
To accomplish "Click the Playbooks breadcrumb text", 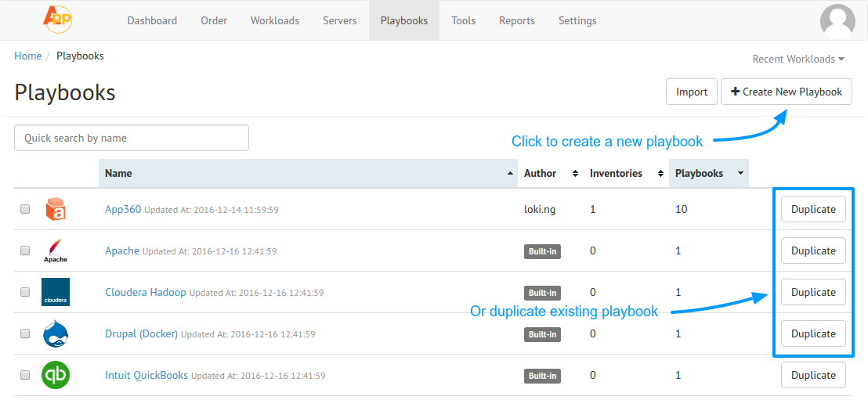I will click(x=80, y=56).
